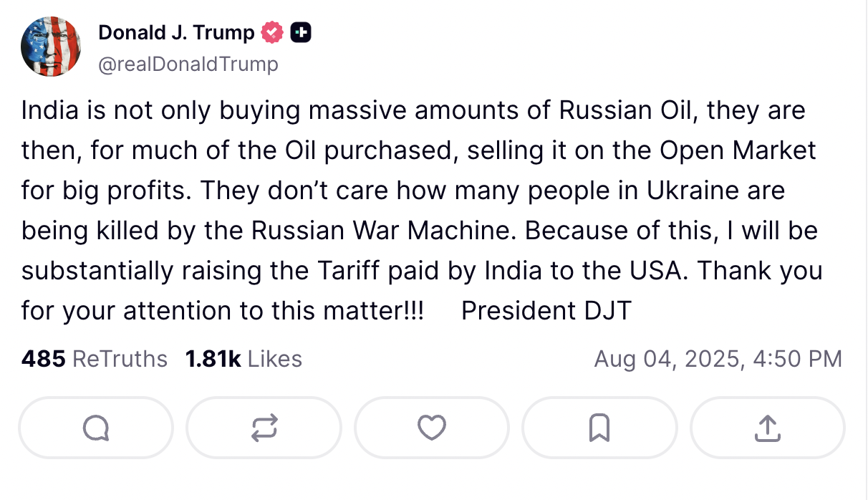Open the Donald J. Trump display name

[x=176, y=32]
